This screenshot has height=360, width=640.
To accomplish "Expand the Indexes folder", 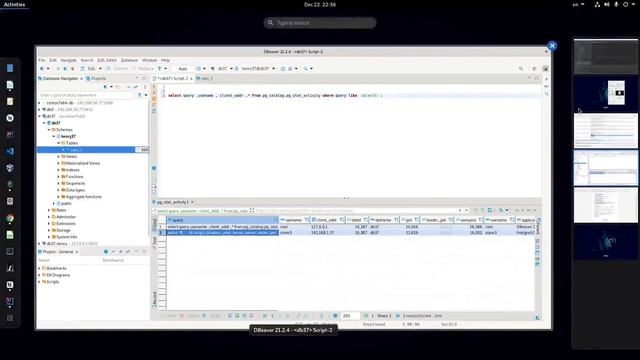I will point(58,170).
